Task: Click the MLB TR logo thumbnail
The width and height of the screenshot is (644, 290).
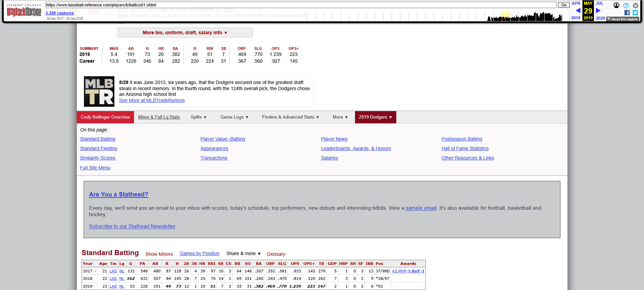Action: (x=99, y=91)
